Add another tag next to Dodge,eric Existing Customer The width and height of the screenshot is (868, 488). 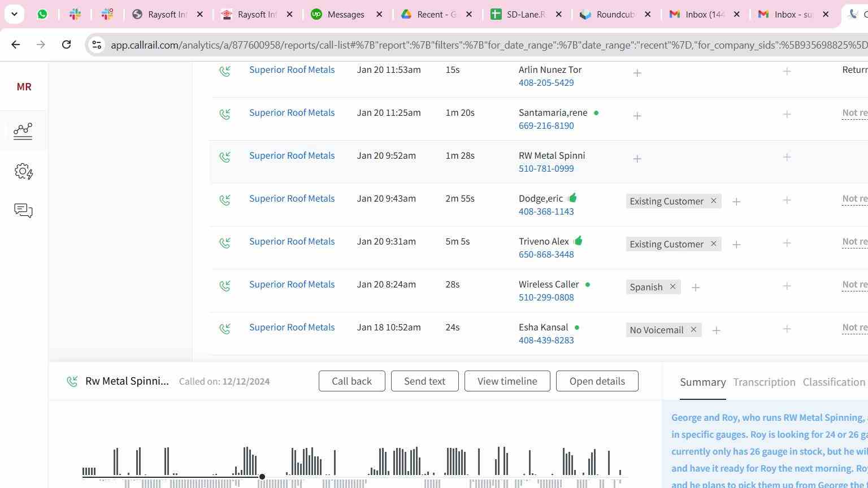[x=736, y=202]
